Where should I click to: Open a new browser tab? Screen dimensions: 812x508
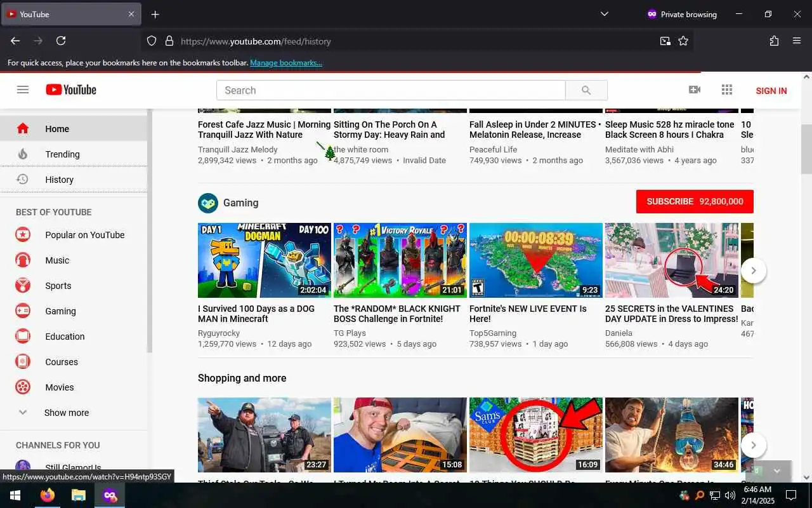[x=155, y=14]
